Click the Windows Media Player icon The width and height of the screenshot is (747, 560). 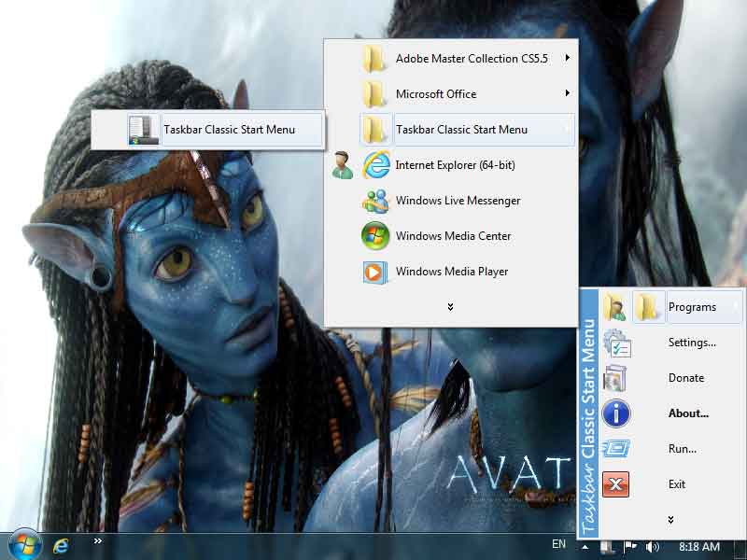[x=374, y=272]
